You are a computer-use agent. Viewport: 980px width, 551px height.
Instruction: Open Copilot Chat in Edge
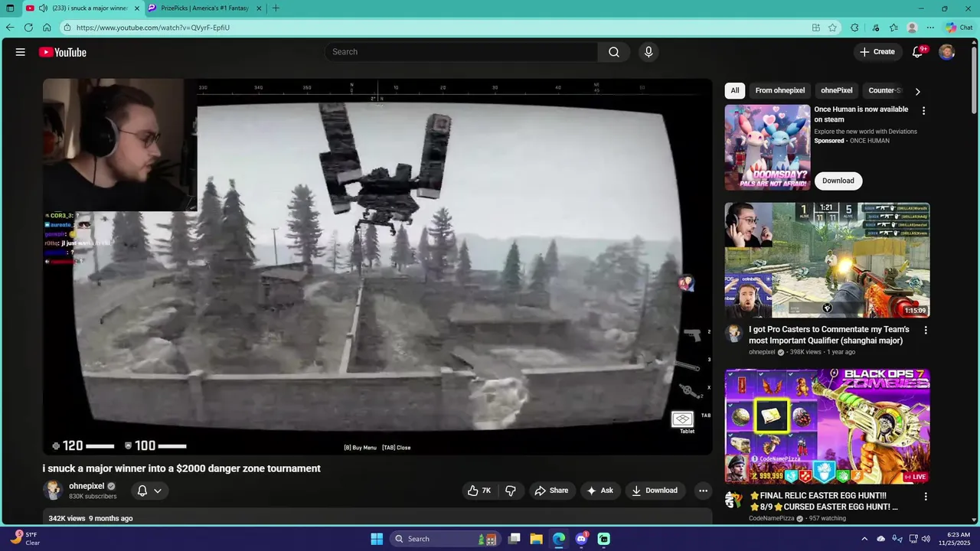coord(959,28)
